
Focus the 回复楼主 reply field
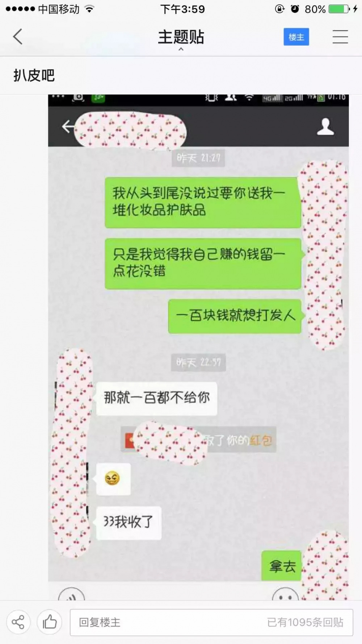[211, 622]
